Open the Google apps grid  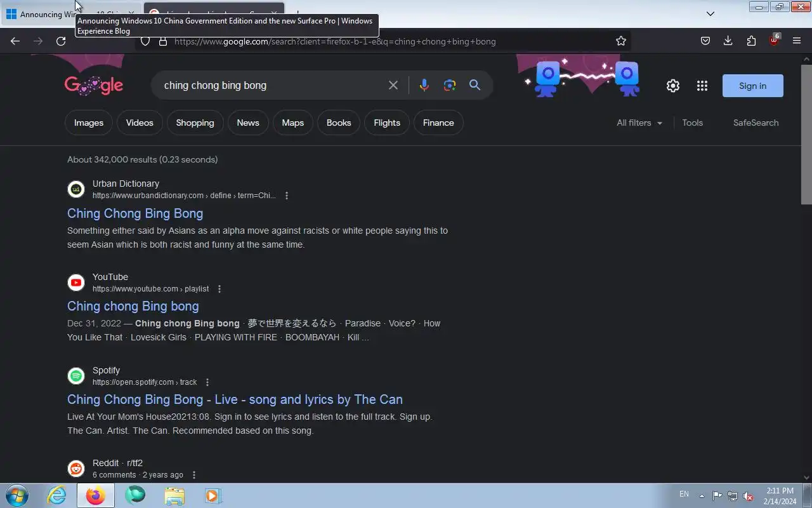click(x=702, y=86)
